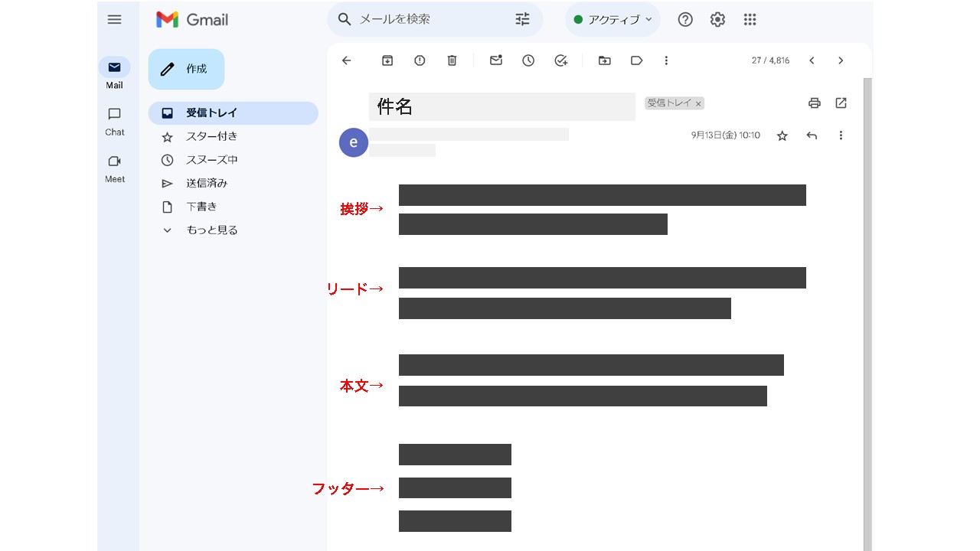Open the アクティブ status dropdown
Screen dimensions: 980x551
[x=612, y=19]
